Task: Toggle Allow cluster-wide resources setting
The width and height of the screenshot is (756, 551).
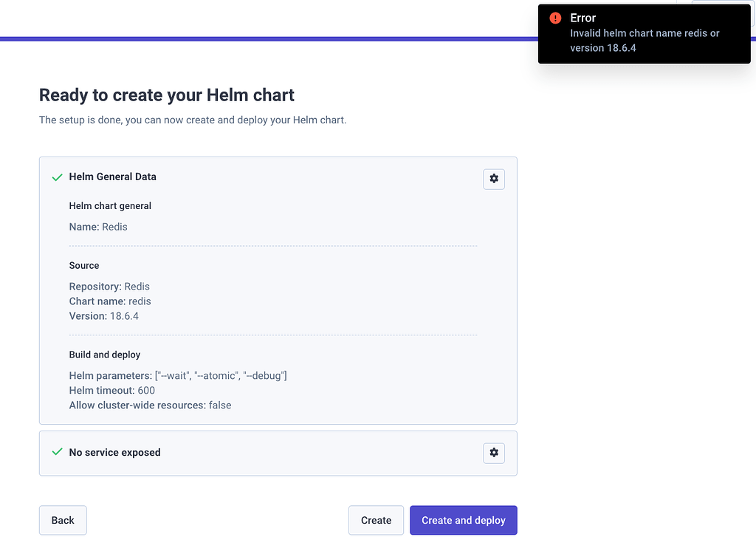Action: [x=150, y=405]
